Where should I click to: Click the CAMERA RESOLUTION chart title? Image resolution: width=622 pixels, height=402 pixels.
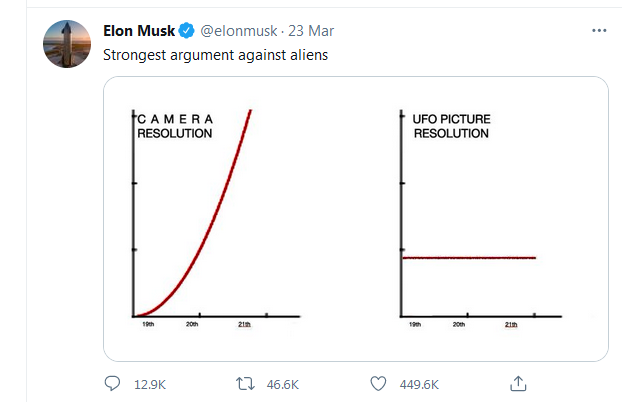coord(175,126)
